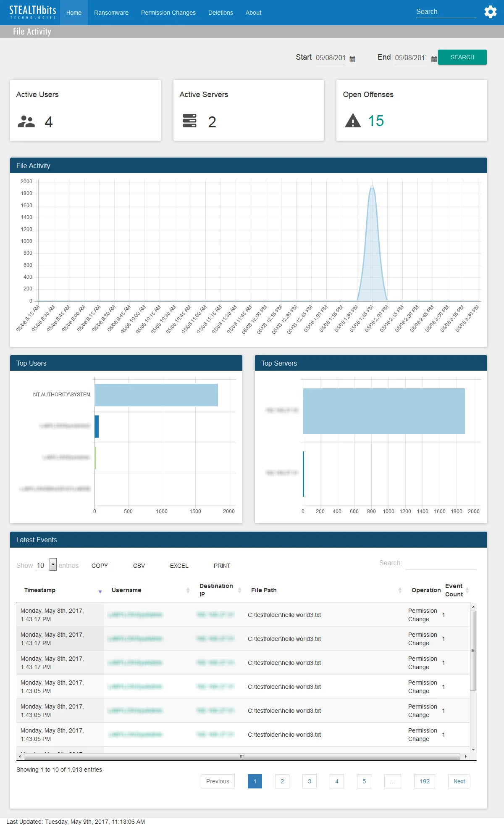Click the STEALTHbits Technologies logo
This screenshot has width=504, height=825.
(33, 12)
